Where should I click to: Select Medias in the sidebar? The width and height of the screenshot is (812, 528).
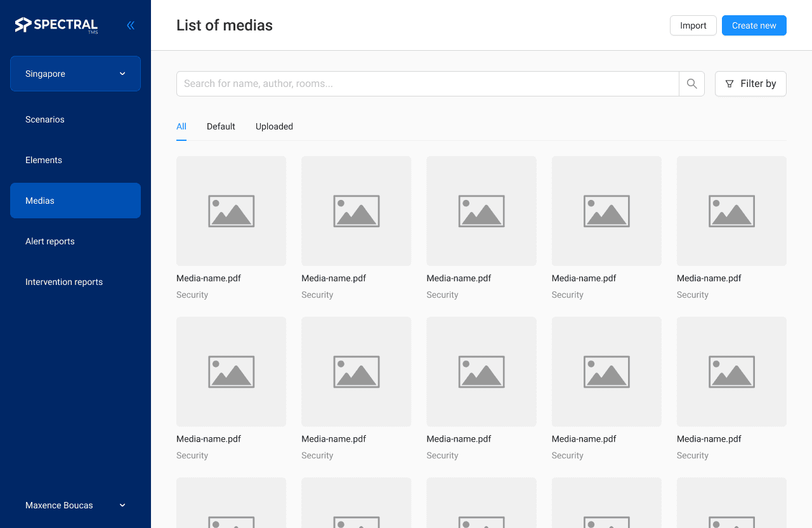[75, 201]
